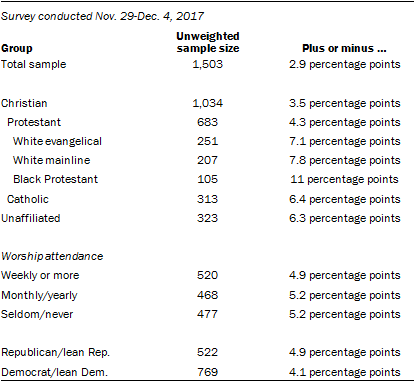The height and width of the screenshot is (382, 416).
Task: Click the 11 percentage points value
Action: [x=344, y=179]
